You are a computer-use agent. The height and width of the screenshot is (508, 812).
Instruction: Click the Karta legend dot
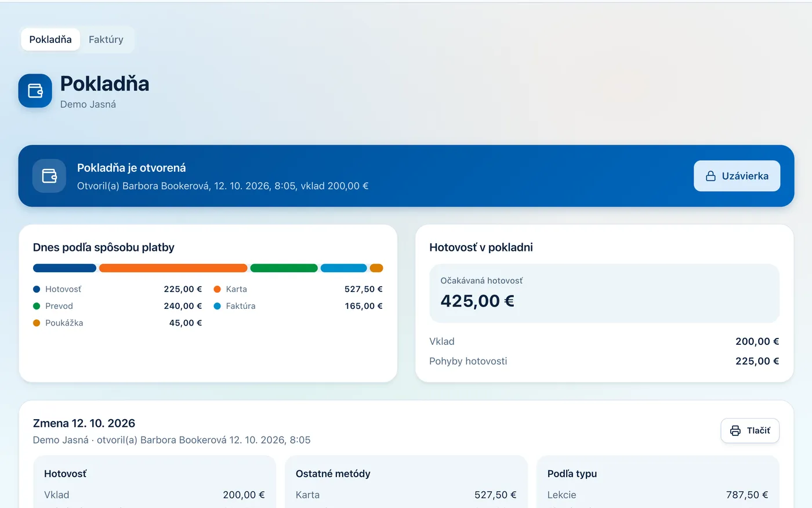(x=217, y=289)
